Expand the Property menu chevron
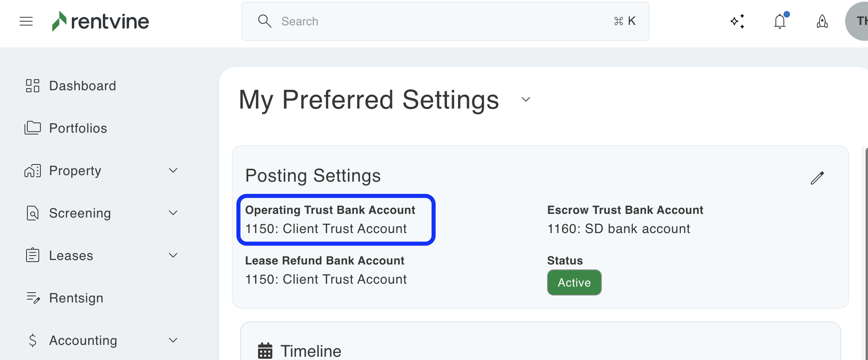 point(173,171)
